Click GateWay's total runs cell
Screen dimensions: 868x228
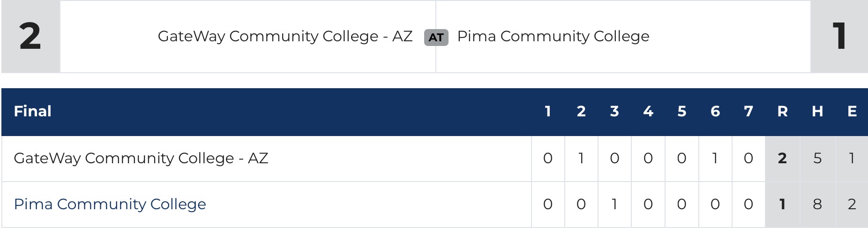point(782,159)
